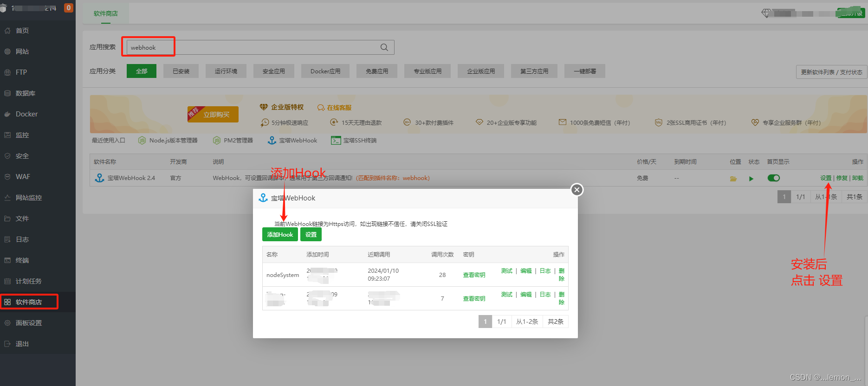Click 查看密钥 for nodeSystem hook
This screenshot has height=386, width=868.
click(474, 275)
